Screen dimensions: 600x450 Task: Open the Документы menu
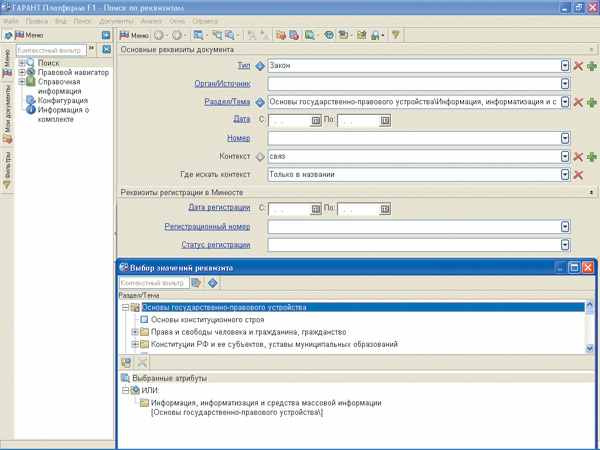click(x=116, y=21)
